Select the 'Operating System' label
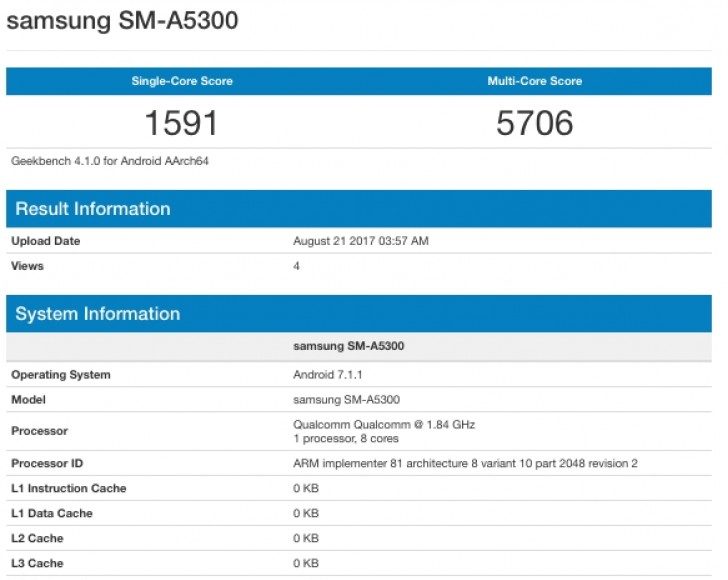The width and height of the screenshot is (728, 580). pos(61,375)
